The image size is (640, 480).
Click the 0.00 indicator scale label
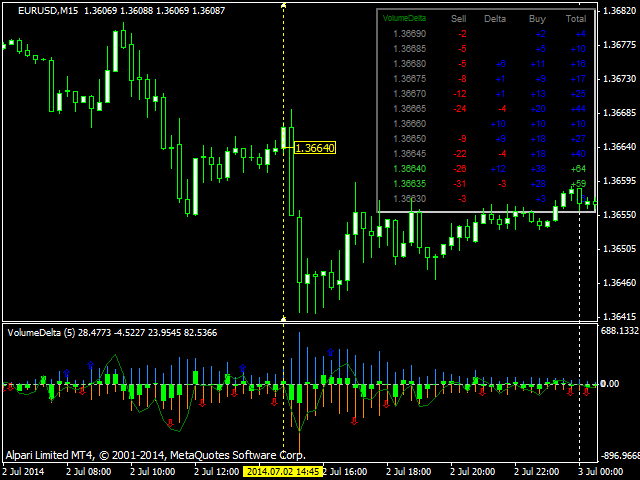tap(610, 384)
